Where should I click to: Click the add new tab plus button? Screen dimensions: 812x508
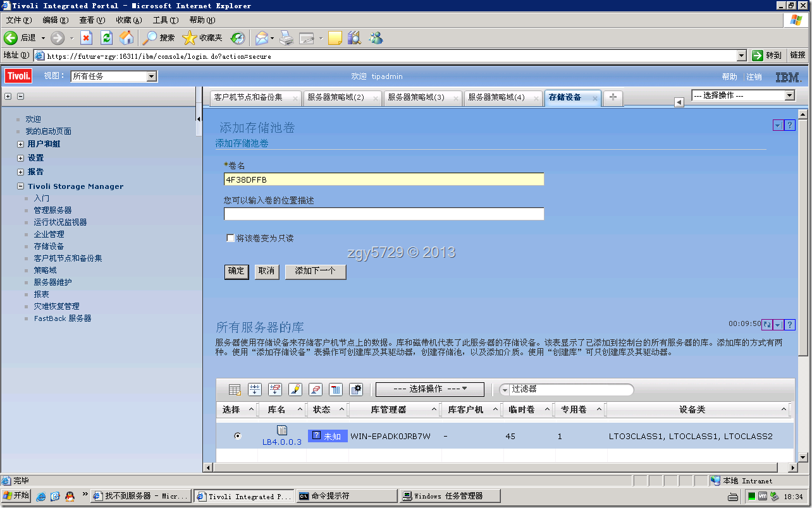pos(613,97)
